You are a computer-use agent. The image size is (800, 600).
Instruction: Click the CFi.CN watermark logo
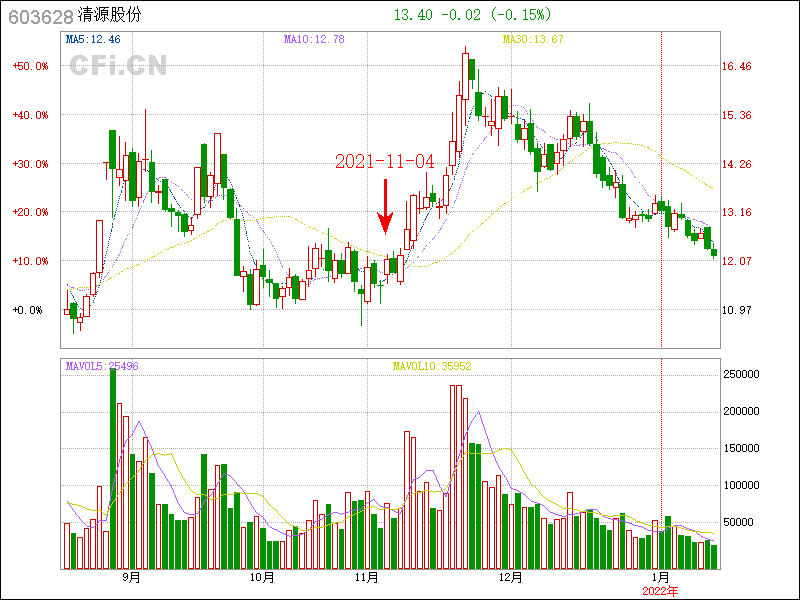coord(117,65)
